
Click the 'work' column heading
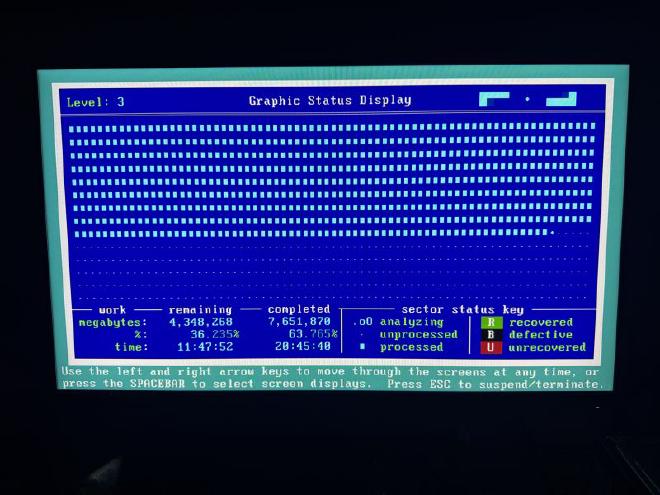pyautogui.click(x=112, y=310)
